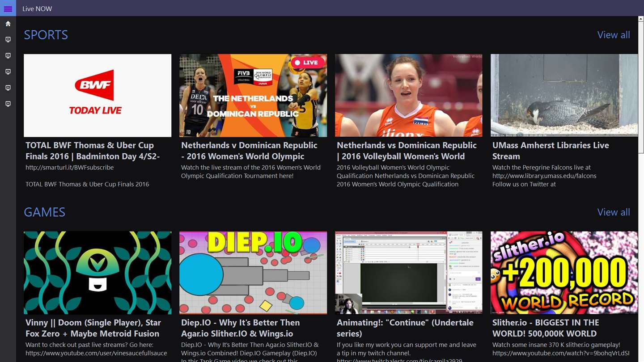
Task: Open the hamburger menu
Action: click(8, 8)
